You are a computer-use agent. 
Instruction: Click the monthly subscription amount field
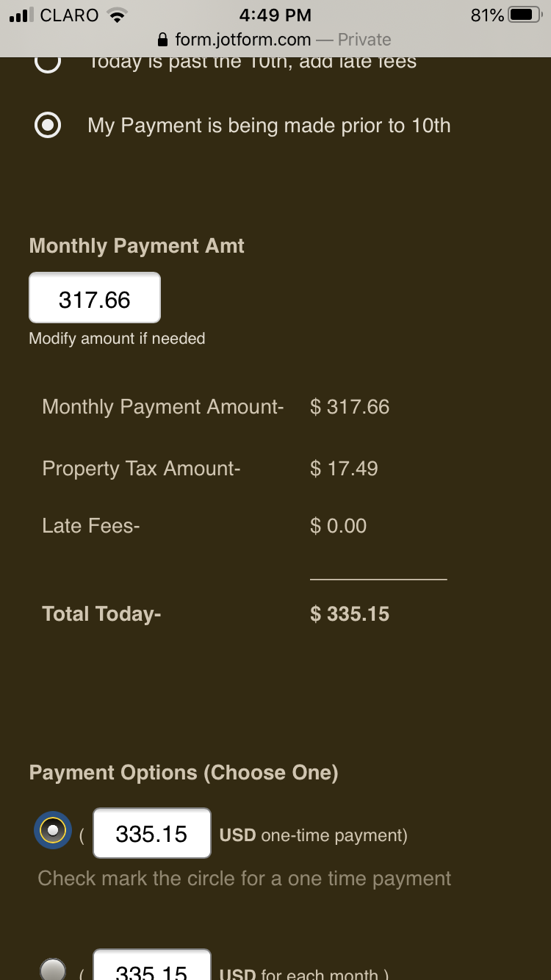(x=152, y=970)
